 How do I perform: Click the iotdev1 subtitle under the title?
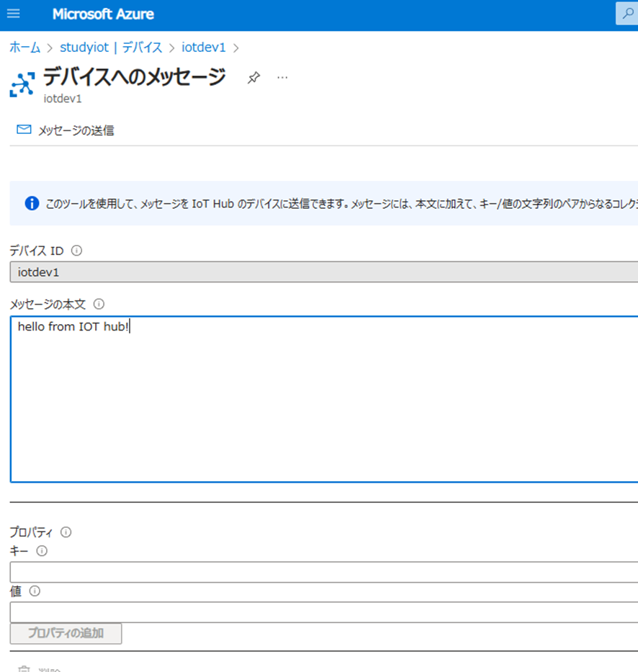point(63,99)
